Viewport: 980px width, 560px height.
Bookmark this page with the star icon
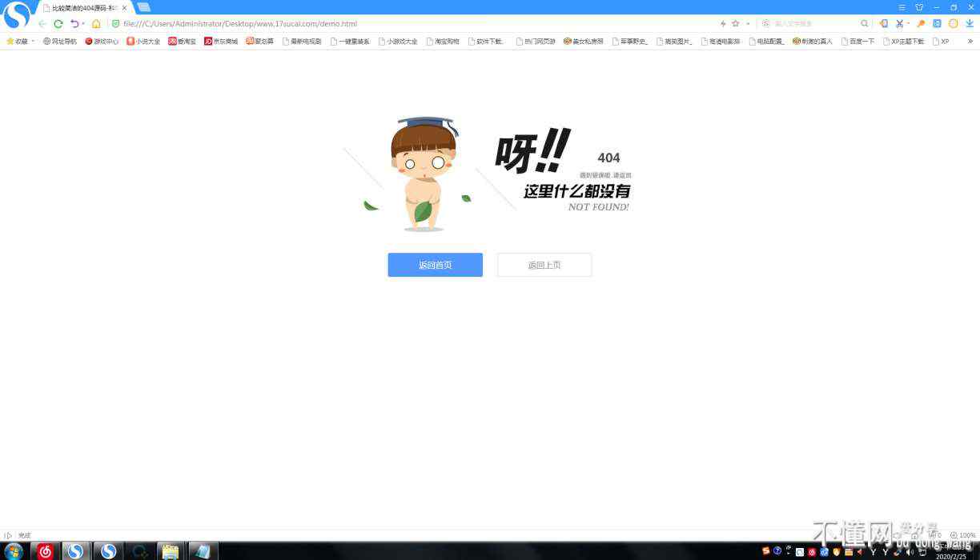[736, 24]
